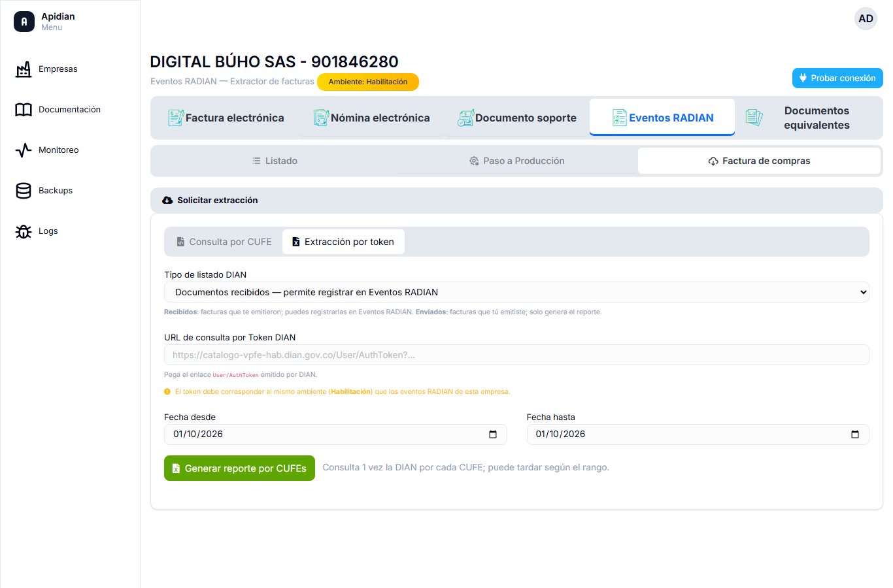Screen dimensions: 893x588
Task: Click the Solicitar extracción section header
Action: pos(516,201)
